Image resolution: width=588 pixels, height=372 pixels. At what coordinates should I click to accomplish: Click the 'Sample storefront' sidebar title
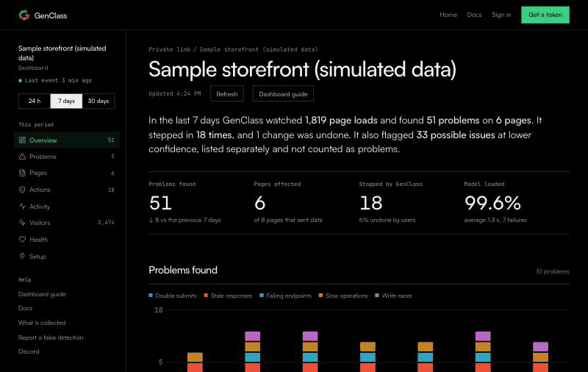pos(62,53)
